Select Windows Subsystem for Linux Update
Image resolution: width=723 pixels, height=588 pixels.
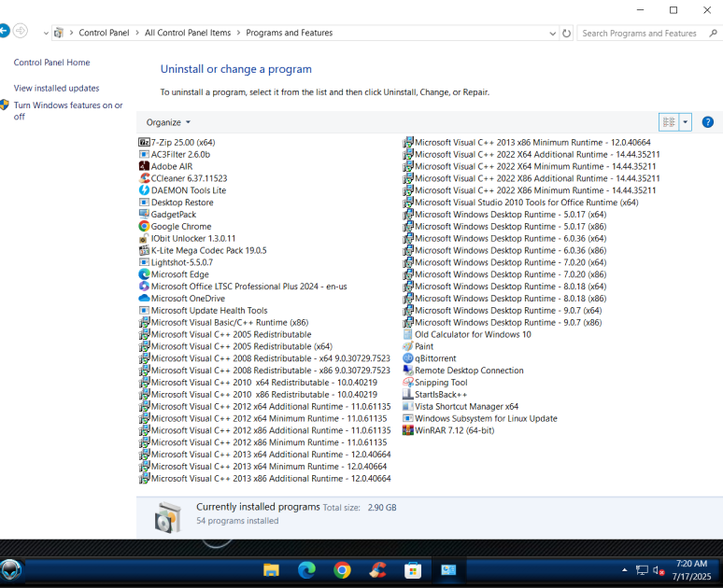pyautogui.click(x=480, y=418)
